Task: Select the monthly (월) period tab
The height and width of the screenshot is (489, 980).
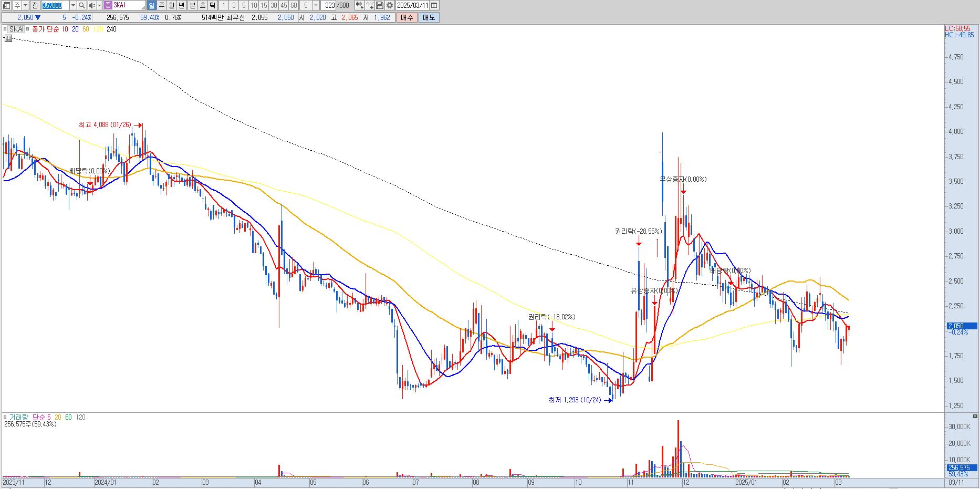Action: [171, 5]
